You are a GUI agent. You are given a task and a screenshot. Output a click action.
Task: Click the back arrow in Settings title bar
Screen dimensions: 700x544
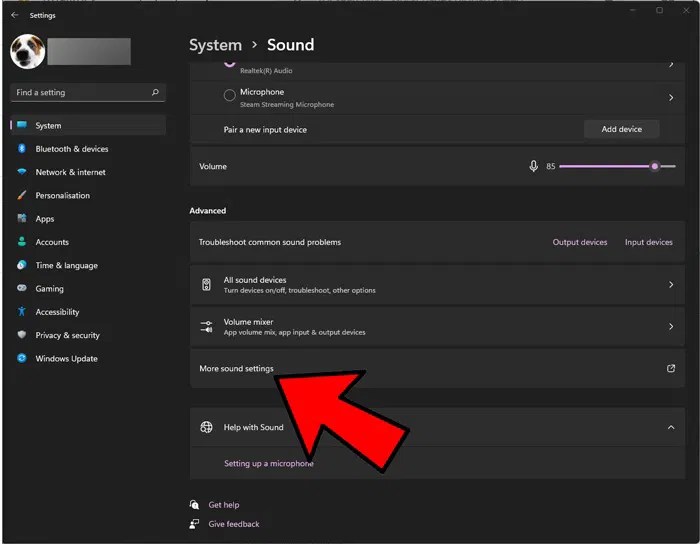[x=14, y=15]
